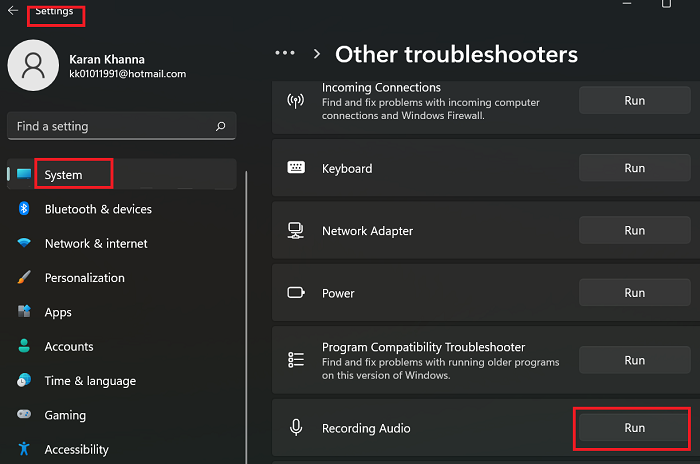The height and width of the screenshot is (464, 700).
Task: Expand the breadcrumb ellipsis menu
Action: 285,53
